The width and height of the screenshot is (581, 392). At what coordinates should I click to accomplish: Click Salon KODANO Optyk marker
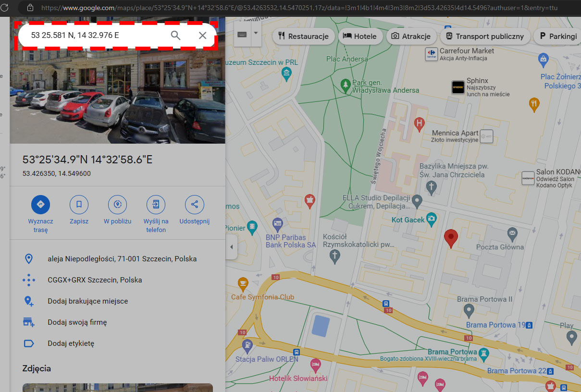(x=528, y=178)
